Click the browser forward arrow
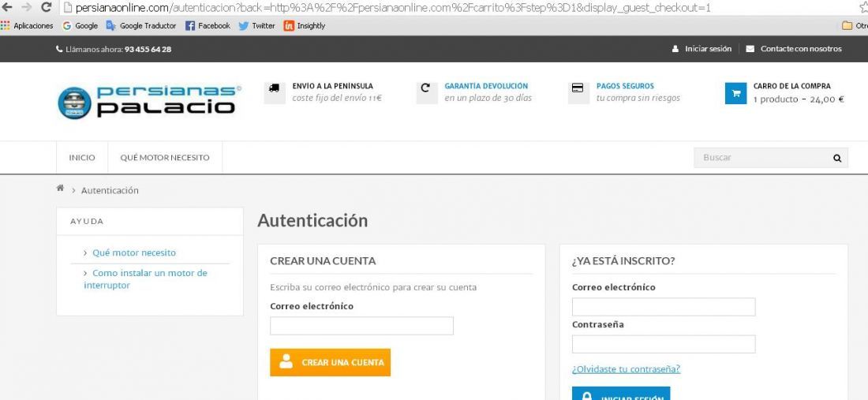This screenshot has width=868, height=400. pos(26,7)
